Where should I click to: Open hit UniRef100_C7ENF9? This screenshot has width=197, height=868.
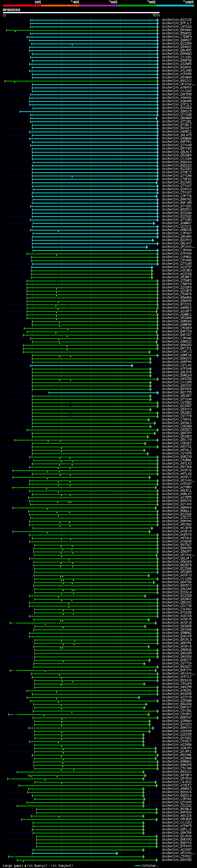tap(177, 37)
